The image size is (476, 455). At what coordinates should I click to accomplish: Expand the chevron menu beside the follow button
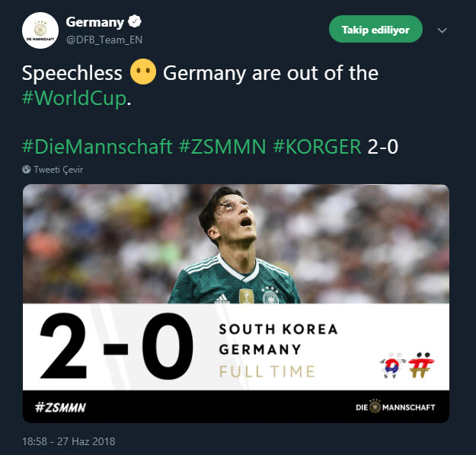tap(442, 31)
